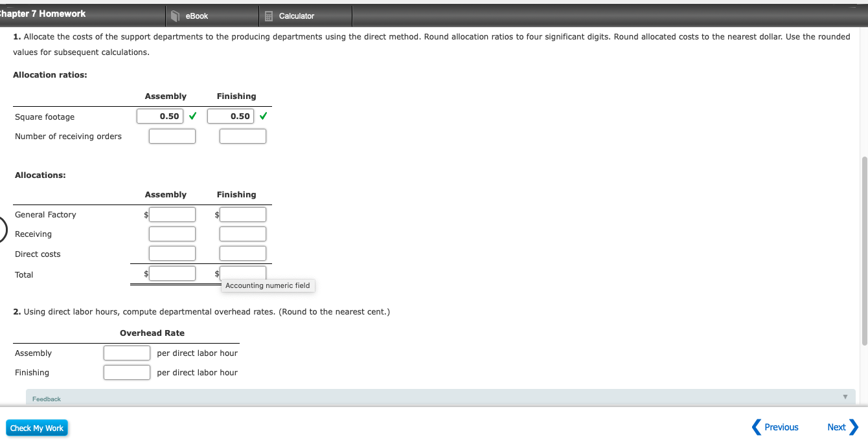Click the Feedback label
Screen dimensions: 868x442
point(47,399)
